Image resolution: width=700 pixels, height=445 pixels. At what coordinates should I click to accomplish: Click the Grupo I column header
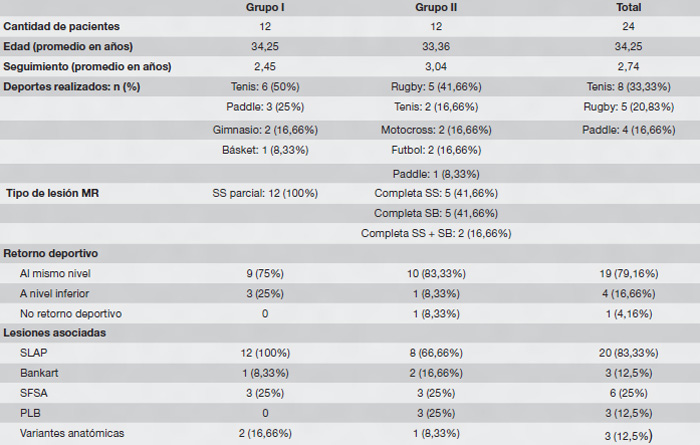pyautogui.click(x=266, y=7)
